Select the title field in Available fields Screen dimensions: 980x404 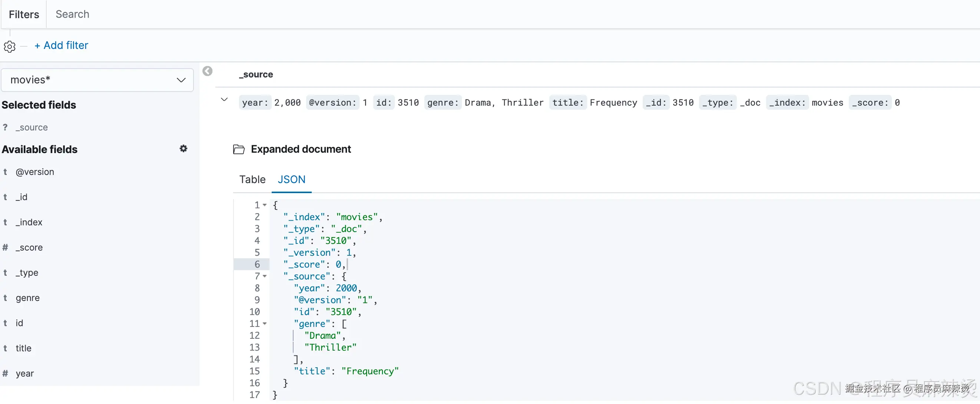tap(23, 348)
